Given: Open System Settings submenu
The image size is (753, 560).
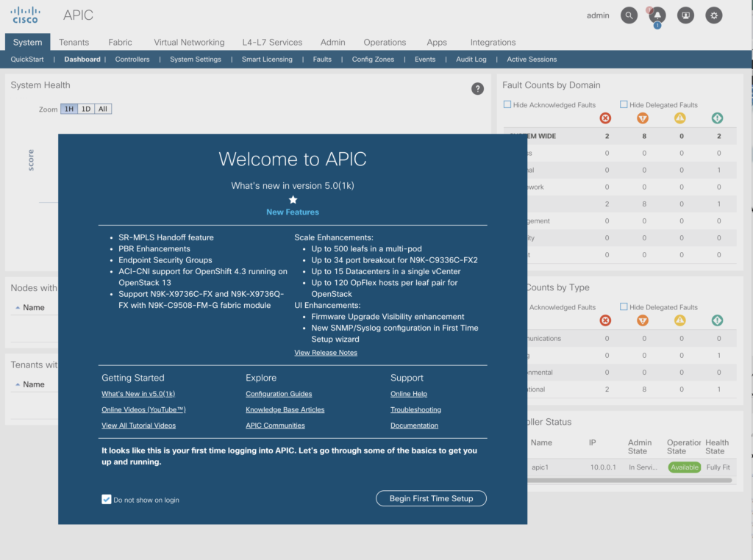Looking at the screenshot, I should (x=196, y=60).
